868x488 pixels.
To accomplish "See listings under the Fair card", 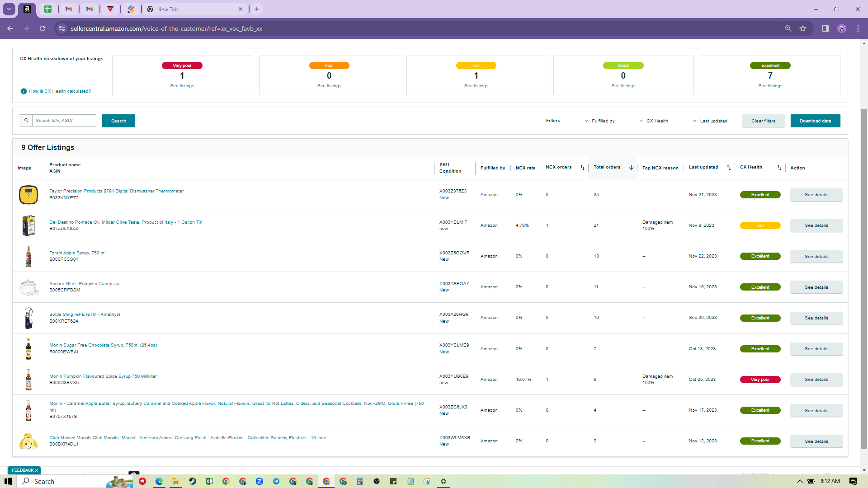I will pyautogui.click(x=476, y=86).
